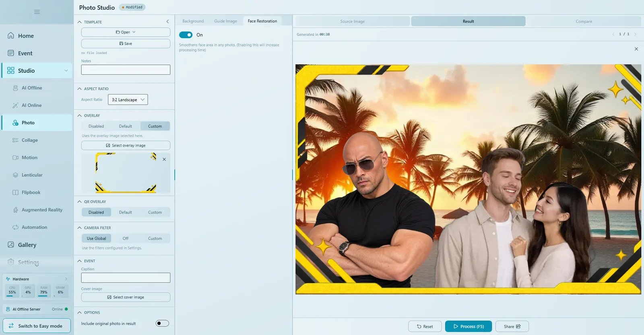Click the AI Offline icon
Viewport: 644px width, 335px height.
15,88
